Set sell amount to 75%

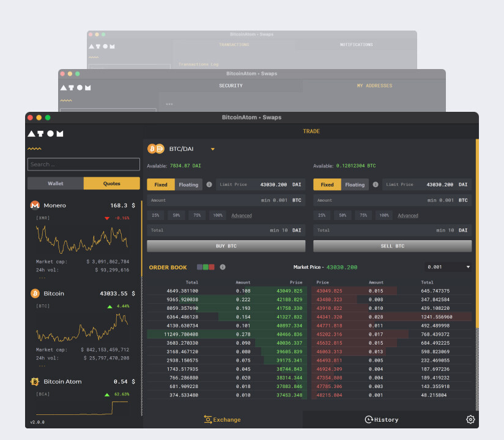click(363, 215)
